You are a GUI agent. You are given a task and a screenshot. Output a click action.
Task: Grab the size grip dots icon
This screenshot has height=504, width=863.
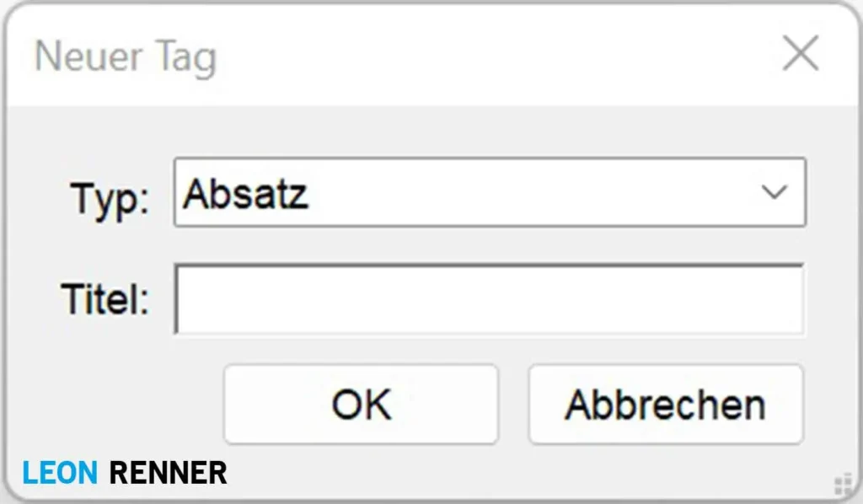coord(842,484)
